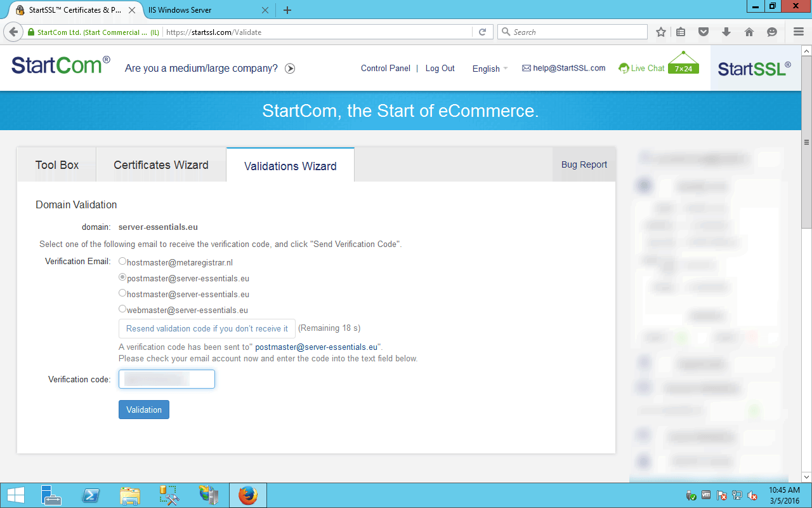Click the Live Chat 7x24 icon
The image size is (812, 508).
point(683,63)
